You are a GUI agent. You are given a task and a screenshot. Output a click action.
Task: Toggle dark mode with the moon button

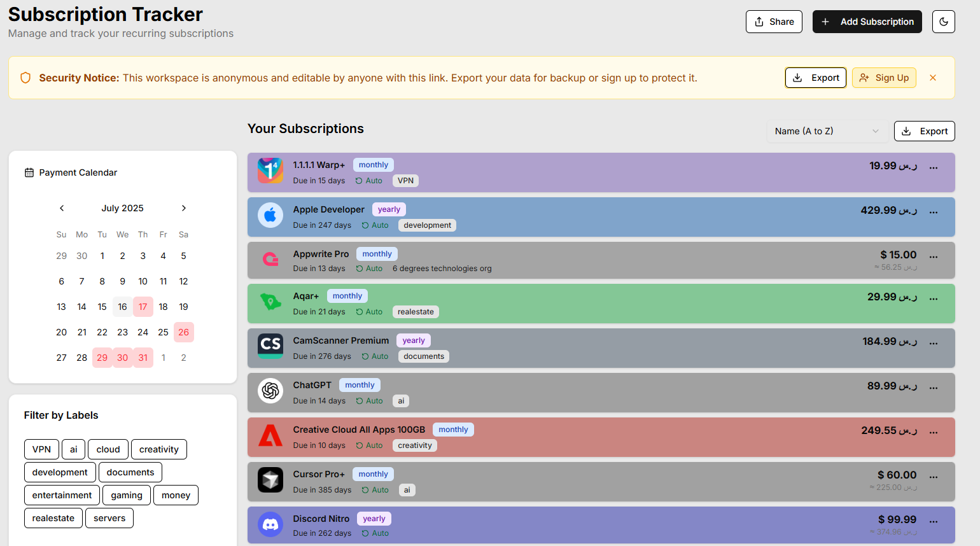point(943,21)
